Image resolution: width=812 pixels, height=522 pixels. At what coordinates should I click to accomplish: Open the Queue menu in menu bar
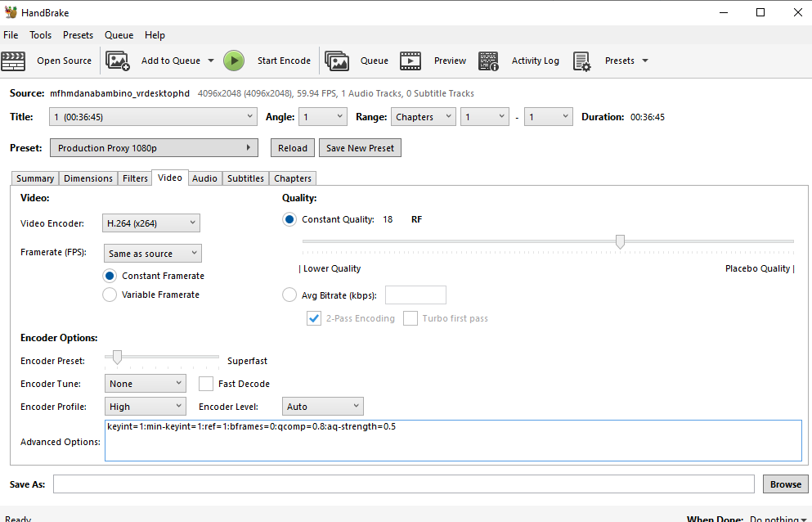[119, 34]
